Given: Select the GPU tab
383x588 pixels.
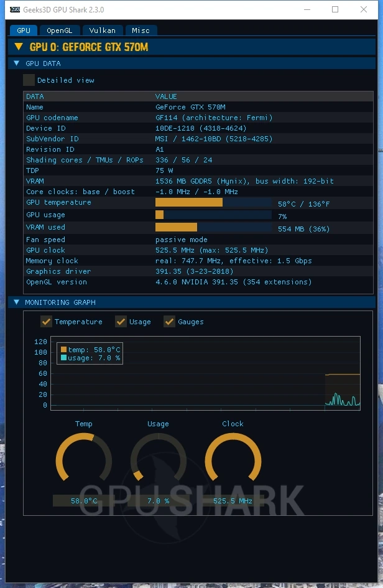Looking at the screenshot, I should pos(23,30).
